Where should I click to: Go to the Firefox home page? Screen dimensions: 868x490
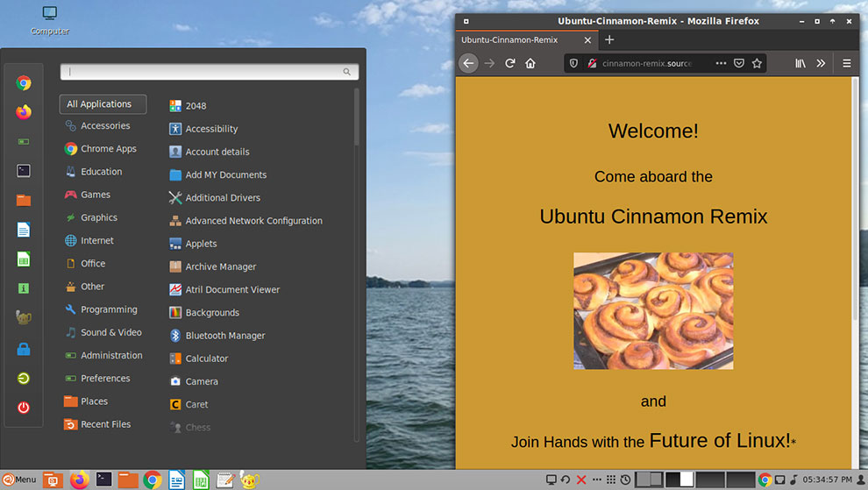point(530,63)
